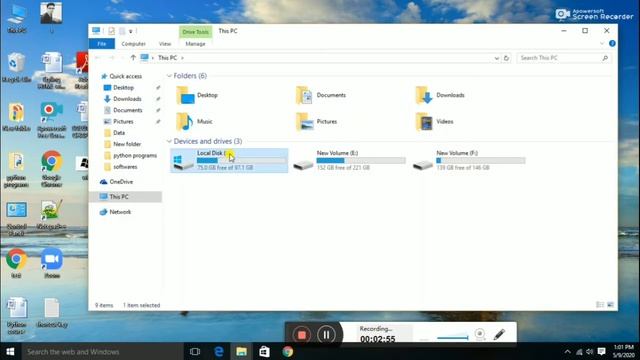Click the Search the web and Windows box
The image size is (640, 360).
102,351
